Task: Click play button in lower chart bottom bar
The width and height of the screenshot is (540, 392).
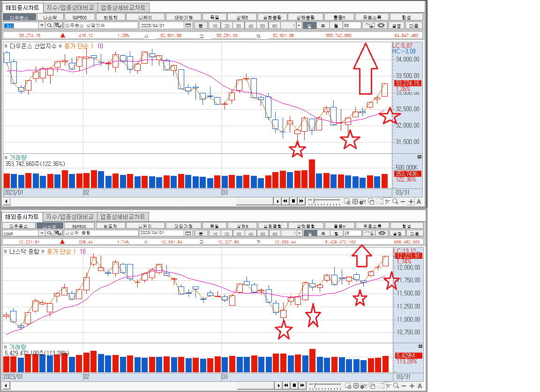Action: (278, 385)
